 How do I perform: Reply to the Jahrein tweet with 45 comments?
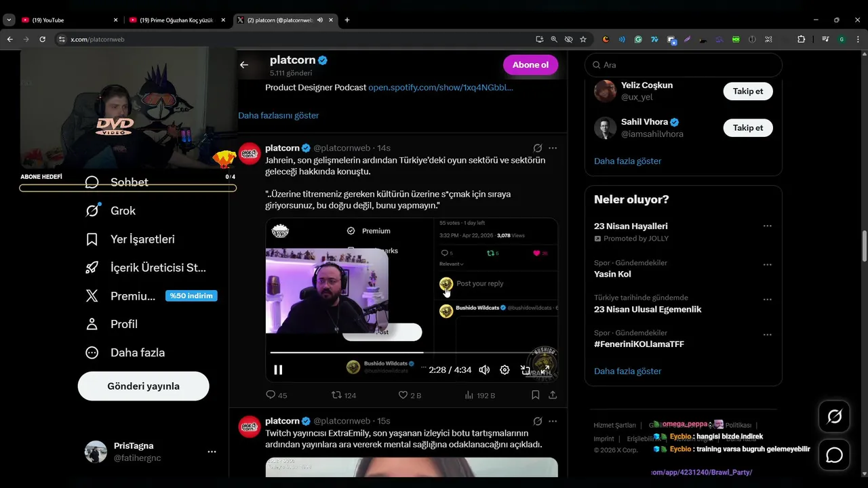point(276,395)
